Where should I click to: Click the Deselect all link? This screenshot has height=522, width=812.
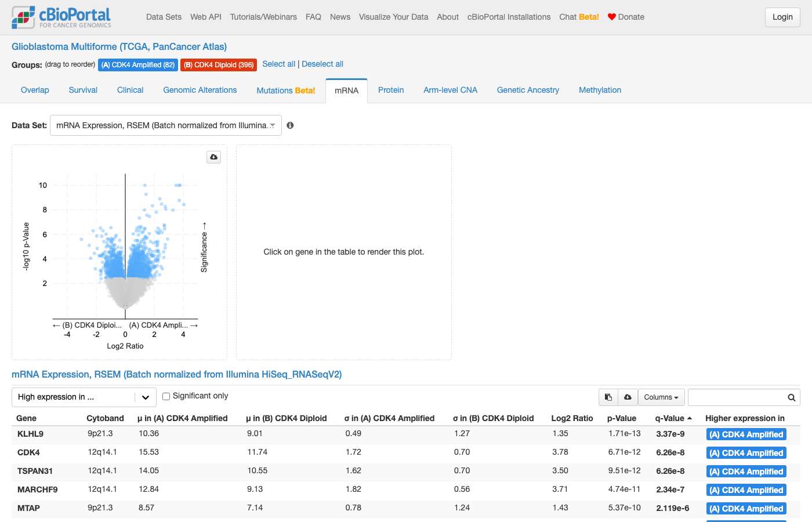(322, 64)
